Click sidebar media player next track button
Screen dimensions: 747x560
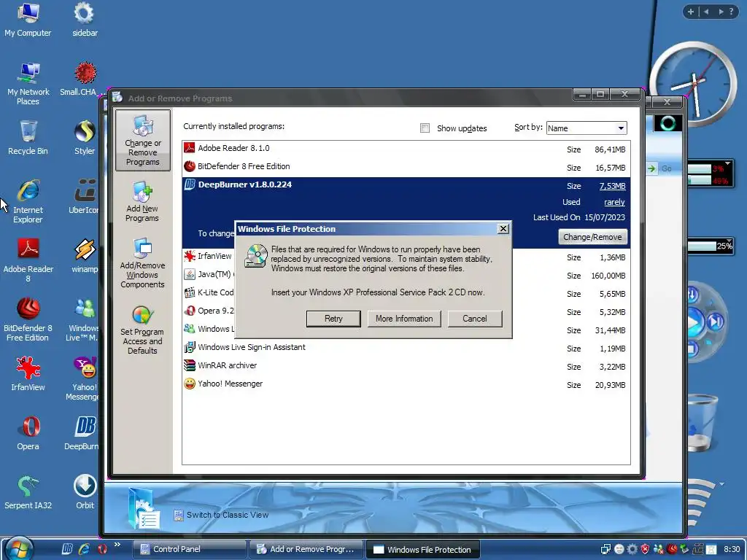pyautogui.click(x=715, y=322)
